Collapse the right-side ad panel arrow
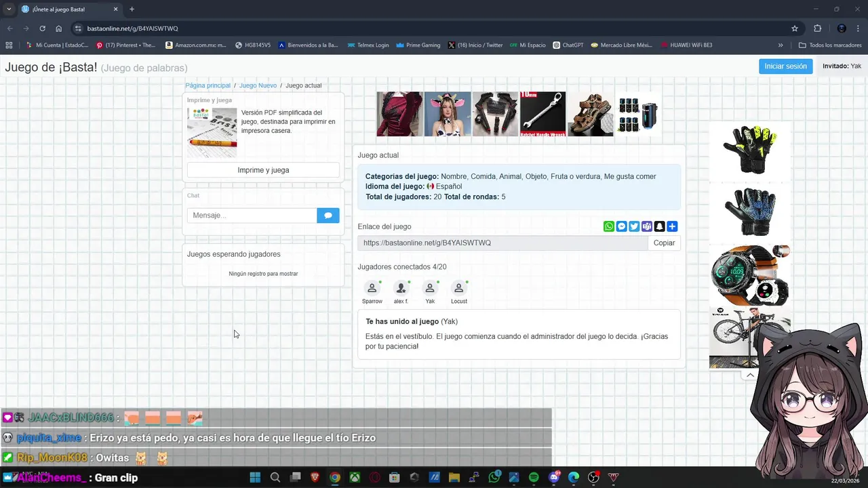This screenshot has width=868, height=488. 750,375
